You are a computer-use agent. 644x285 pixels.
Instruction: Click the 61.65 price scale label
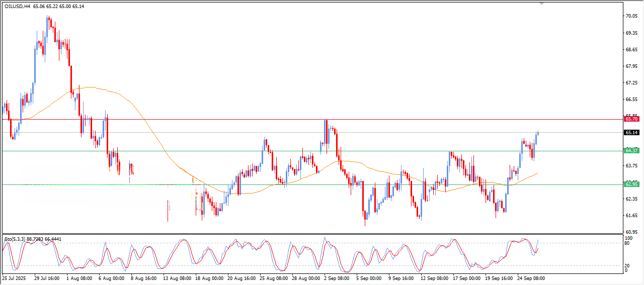(631, 216)
